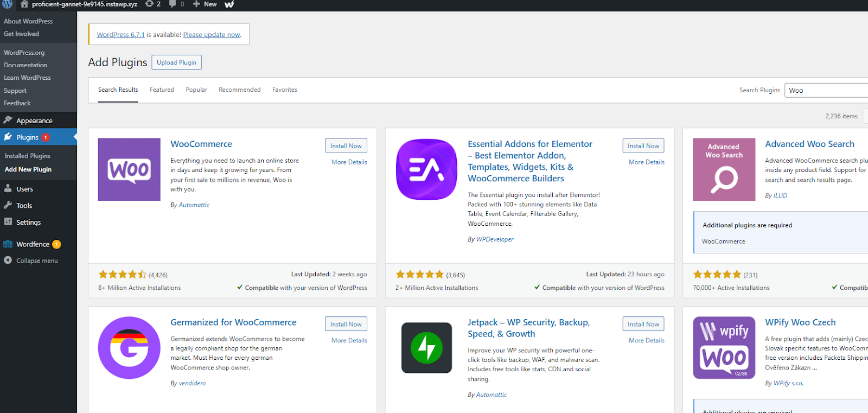Install Germanized for WooCommerce
This screenshot has height=413, width=868.
click(x=346, y=324)
